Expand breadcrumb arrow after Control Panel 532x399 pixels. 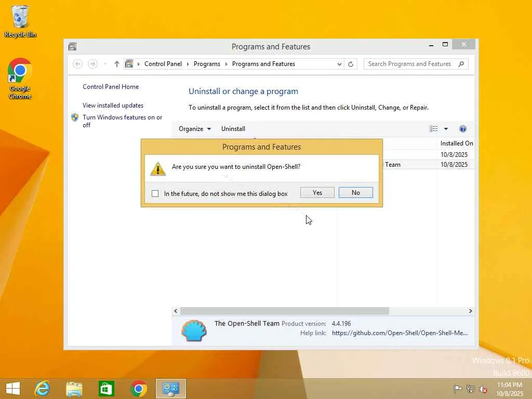click(188, 64)
